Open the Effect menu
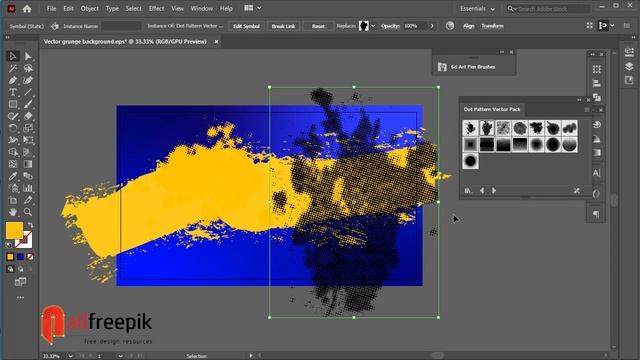This screenshot has width=640, height=360. pos(156,9)
